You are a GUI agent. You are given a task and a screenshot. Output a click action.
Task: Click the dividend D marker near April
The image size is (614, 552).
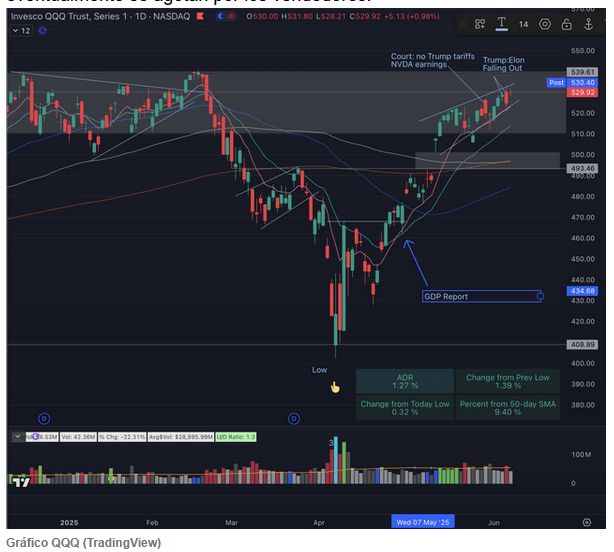tap(294, 419)
